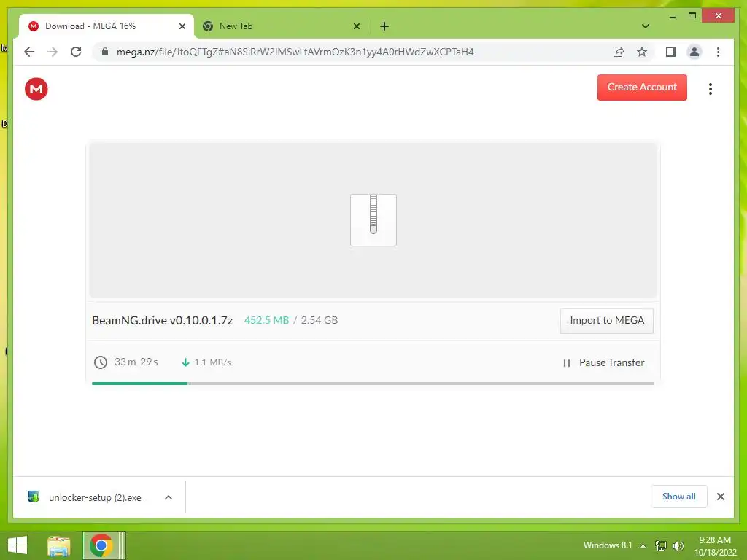Click the volume speaker tray icon
The image size is (747, 560).
(678, 545)
